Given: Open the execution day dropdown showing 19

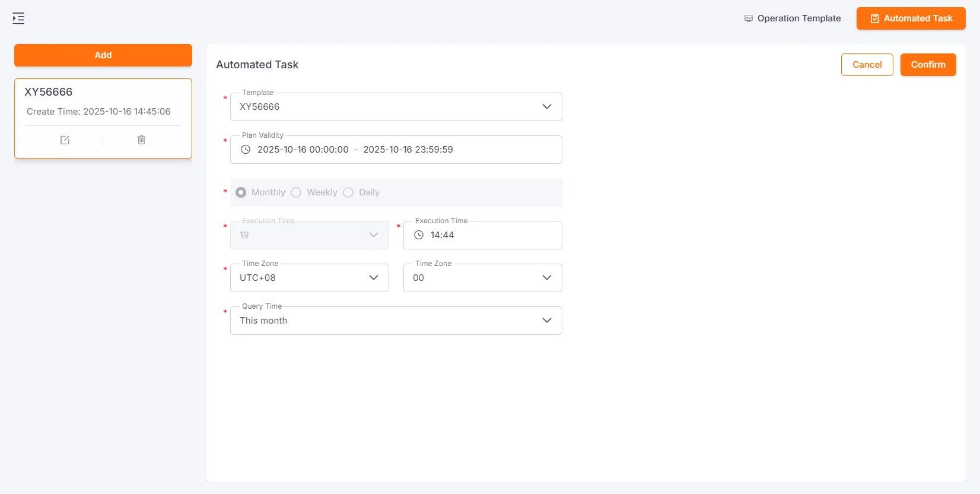Looking at the screenshot, I should [x=309, y=235].
